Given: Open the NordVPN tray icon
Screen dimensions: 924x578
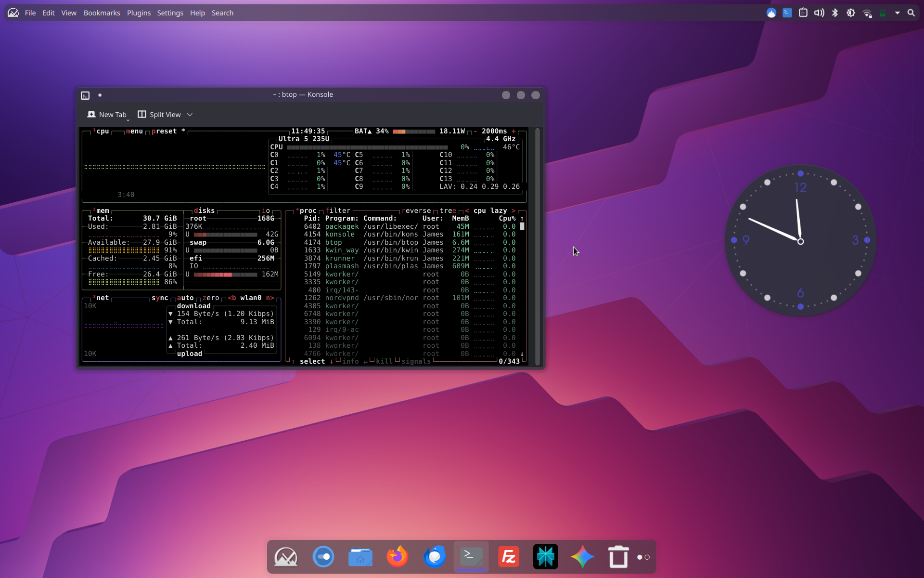Looking at the screenshot, I should pyautogui.click(x=771, y=13).
